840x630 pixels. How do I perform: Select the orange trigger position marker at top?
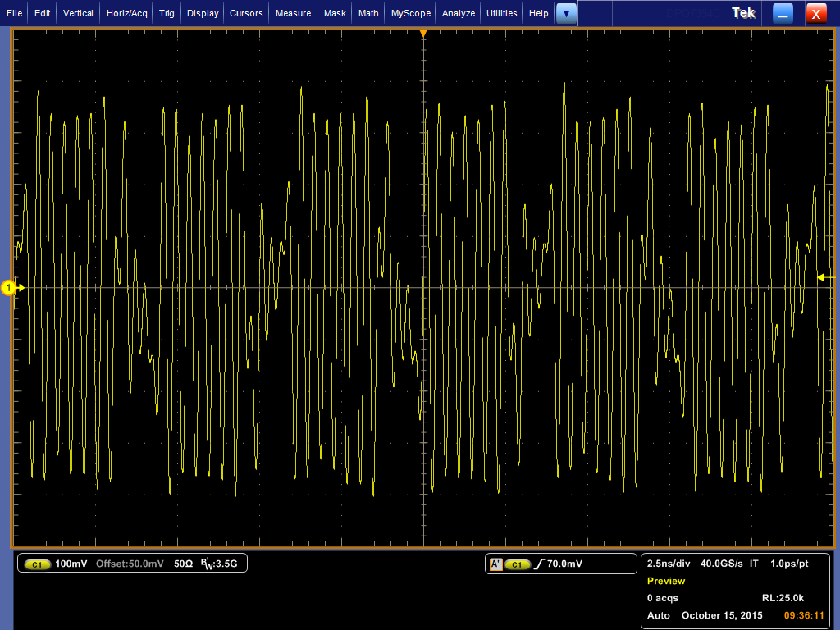(423, 34)
